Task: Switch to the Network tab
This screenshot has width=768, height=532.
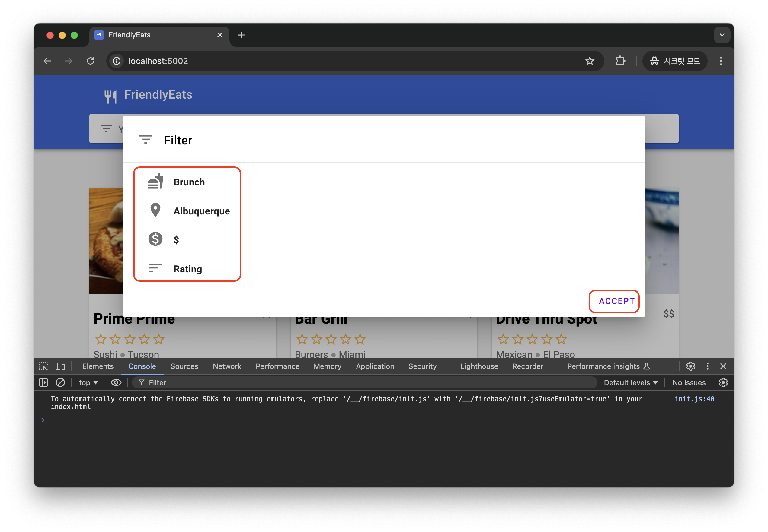Action: pyautogui.click(x=227, y=366)
